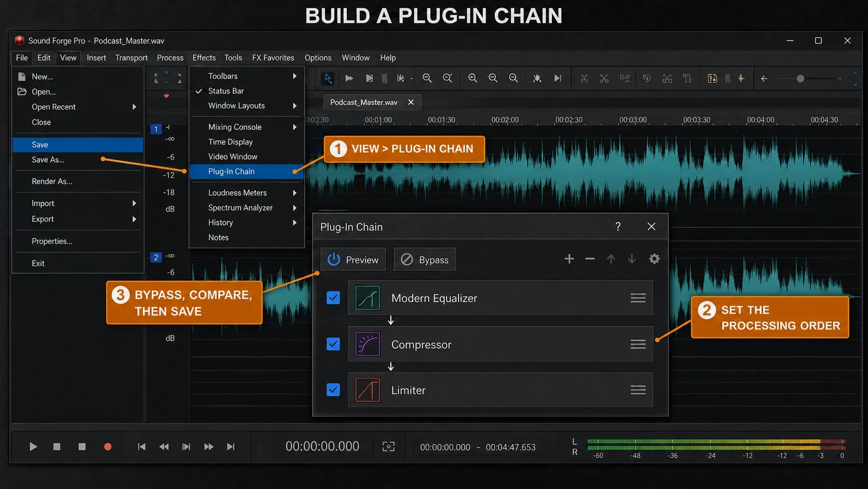Select channel 1 number button
868x489 pixels.
(x=156, y=129)
